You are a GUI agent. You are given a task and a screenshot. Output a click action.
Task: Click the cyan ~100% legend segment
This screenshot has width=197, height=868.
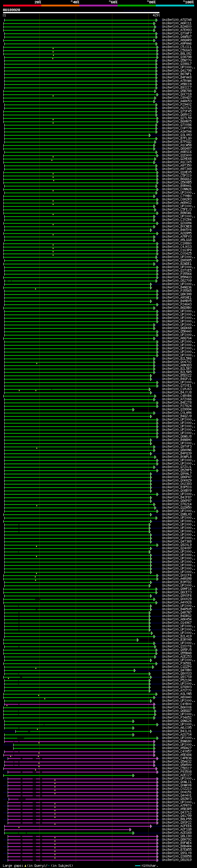click(175, 6)
